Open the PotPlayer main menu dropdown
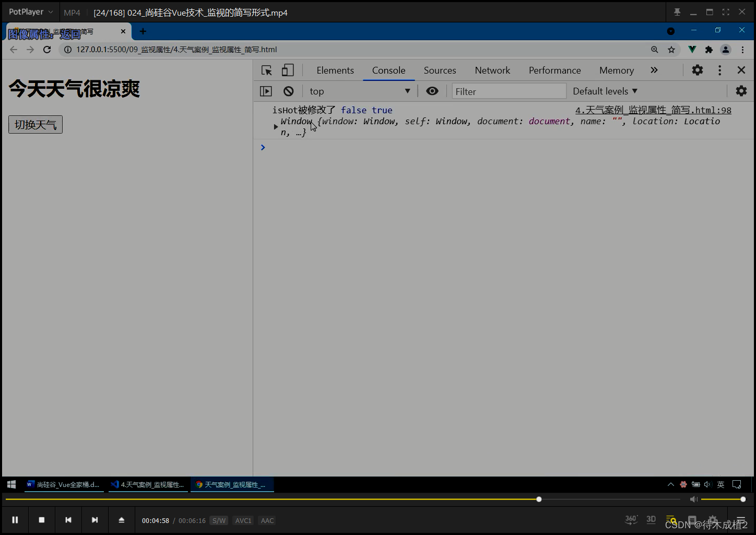Image resolution: width=756 pixels, height=535 pixels. click(31, 12)
